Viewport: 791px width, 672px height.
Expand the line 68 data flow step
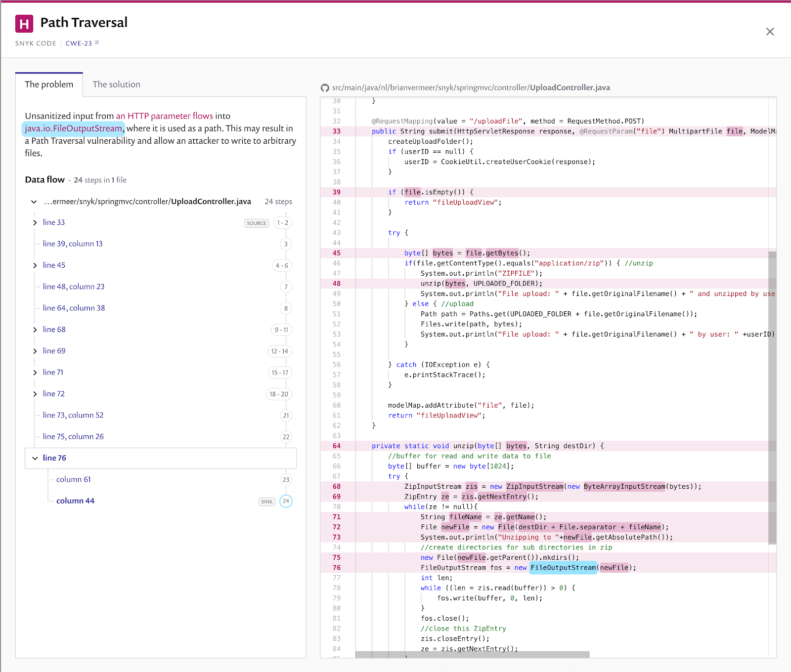coord(35,330)
